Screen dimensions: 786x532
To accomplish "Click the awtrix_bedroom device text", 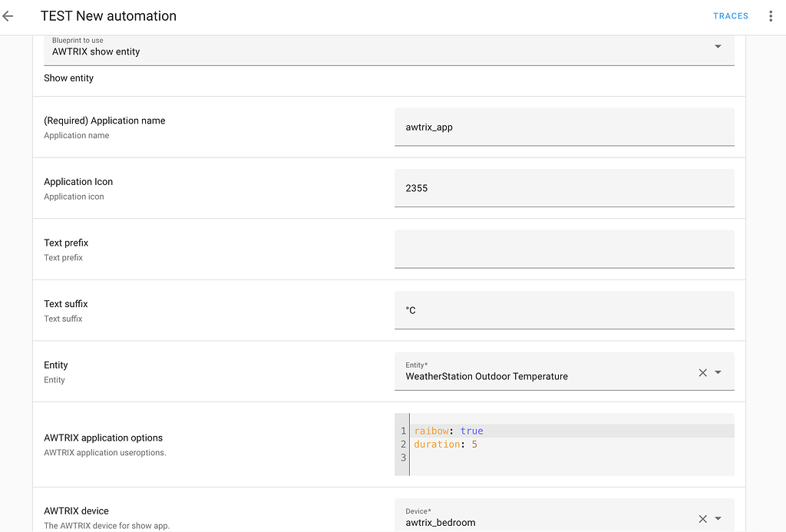I will tap(441, 523).
